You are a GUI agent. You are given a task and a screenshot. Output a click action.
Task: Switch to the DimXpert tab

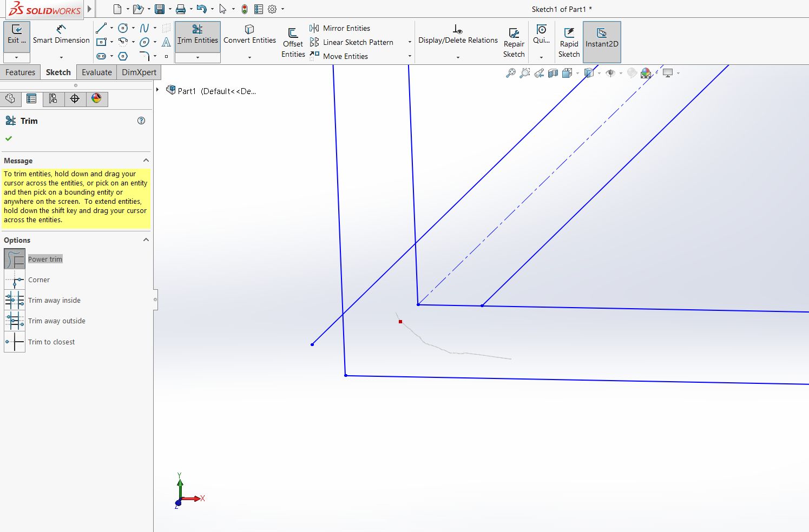(139, 72)
